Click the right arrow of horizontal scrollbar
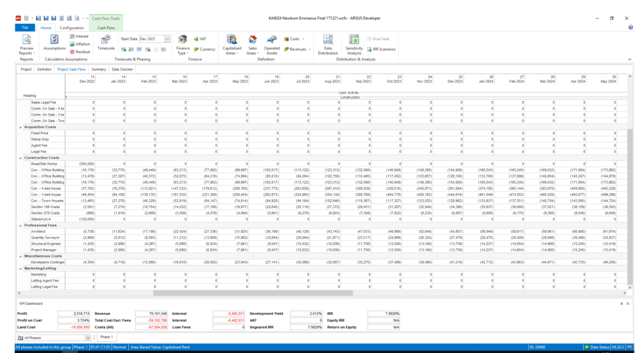The width and height of the screenshot is (643, 362). (625, 293)
